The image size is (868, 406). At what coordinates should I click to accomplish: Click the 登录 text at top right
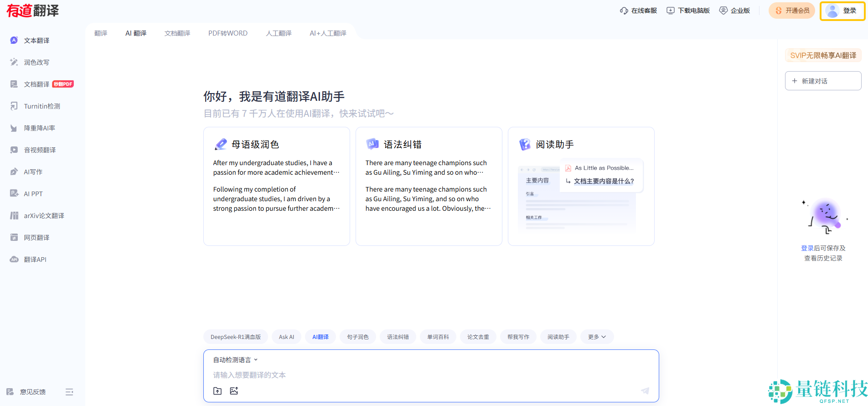coord(850,10)
